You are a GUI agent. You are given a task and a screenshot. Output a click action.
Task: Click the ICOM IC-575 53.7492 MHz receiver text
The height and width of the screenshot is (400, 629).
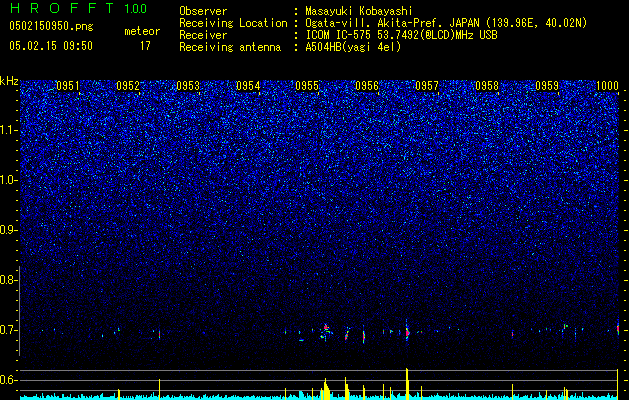coord(401,35)
